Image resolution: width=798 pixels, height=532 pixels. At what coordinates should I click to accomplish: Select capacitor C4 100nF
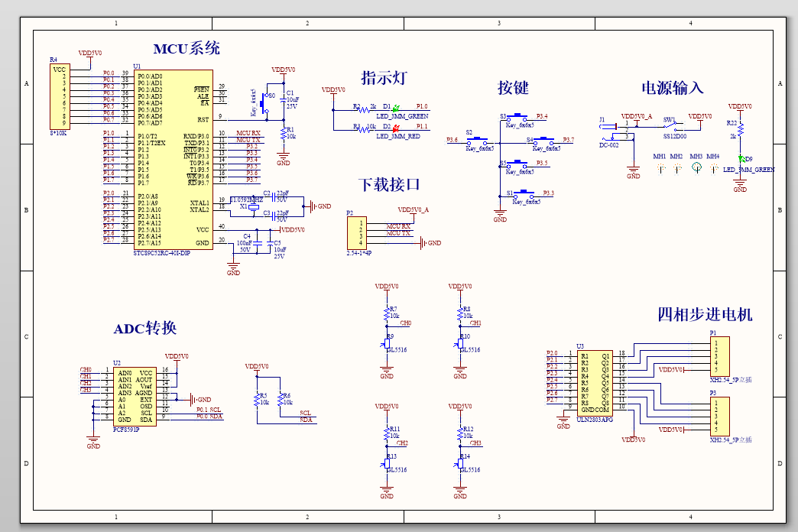(257, 243)
